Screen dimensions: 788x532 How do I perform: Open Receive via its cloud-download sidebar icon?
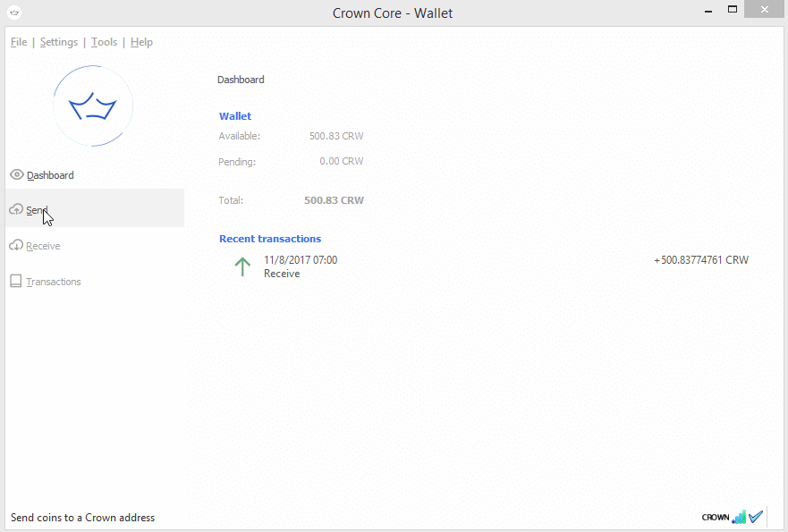(x=16, y=245)
